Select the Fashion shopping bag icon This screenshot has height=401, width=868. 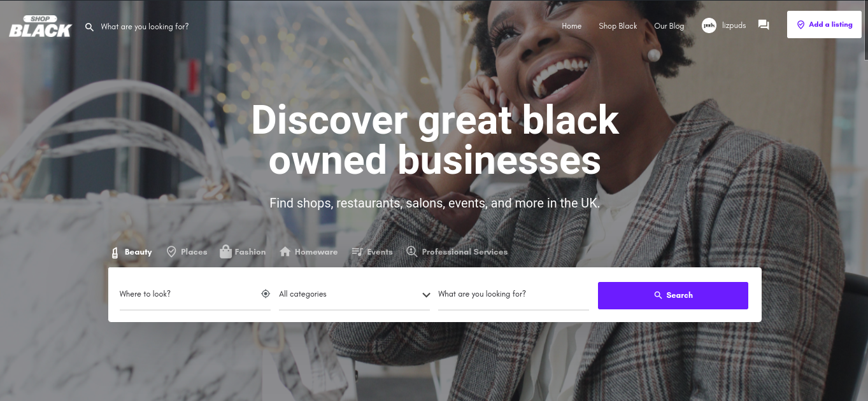225,251
